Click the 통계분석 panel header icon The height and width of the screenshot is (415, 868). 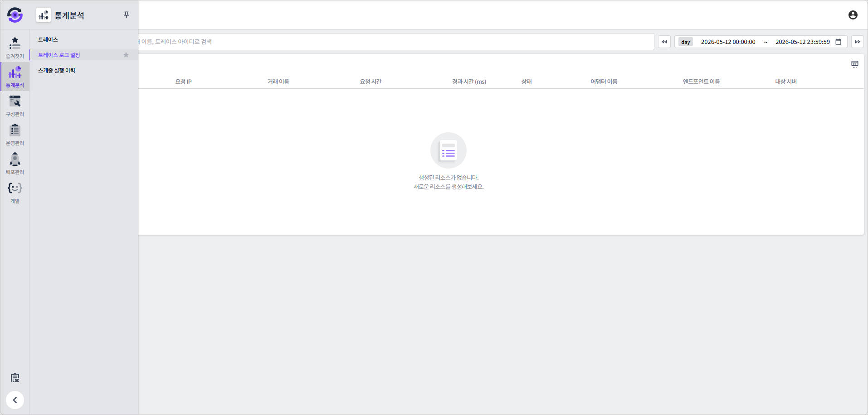pos(44,15)
